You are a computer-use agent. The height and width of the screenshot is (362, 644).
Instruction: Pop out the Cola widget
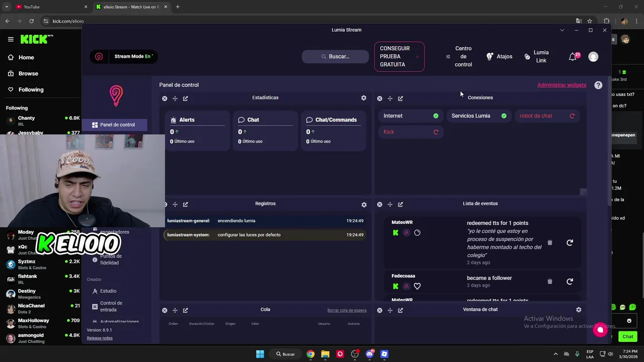(x=186, y=311)
